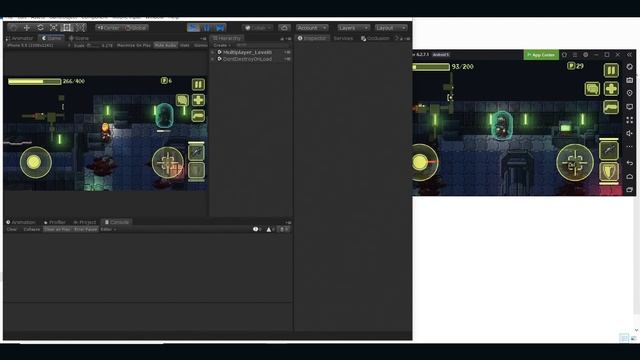640x360 pixels.
Task: Open the Layout dropdown
Action: (391, 28)
